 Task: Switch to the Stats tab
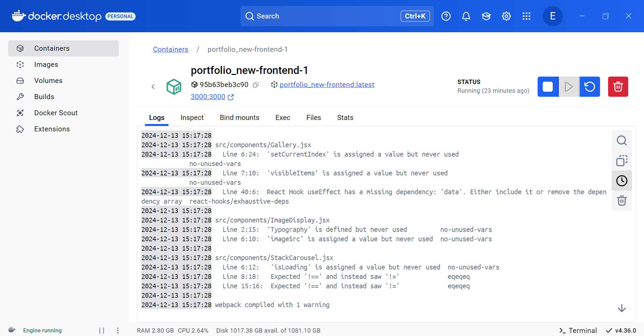point(345,118)
